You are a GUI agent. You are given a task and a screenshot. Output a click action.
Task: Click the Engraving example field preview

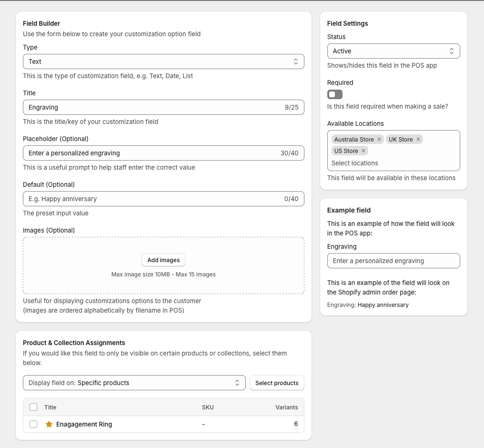(393, 261)
